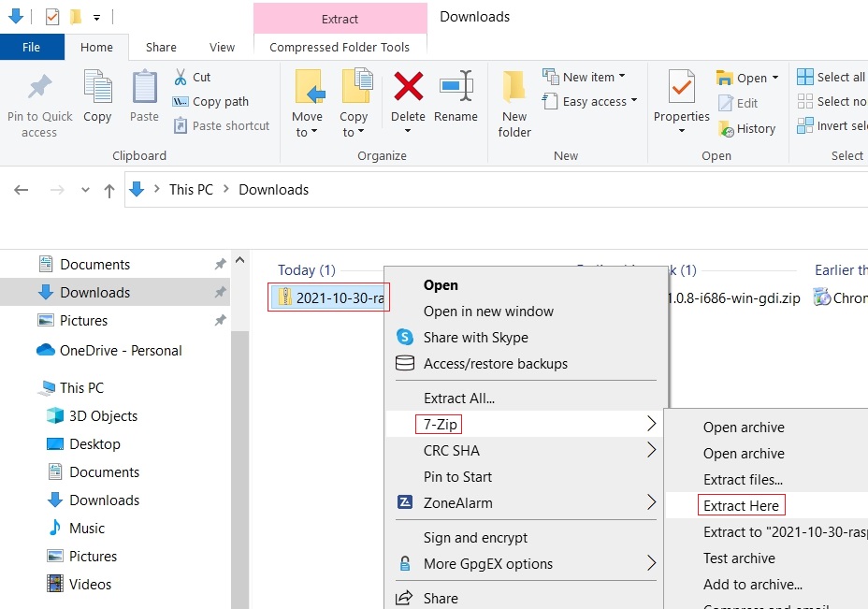The height and width of the screenshot is (609, 868).
Task: Click the Copy icon in Clipboard group
Action: (x=97, y=88)
